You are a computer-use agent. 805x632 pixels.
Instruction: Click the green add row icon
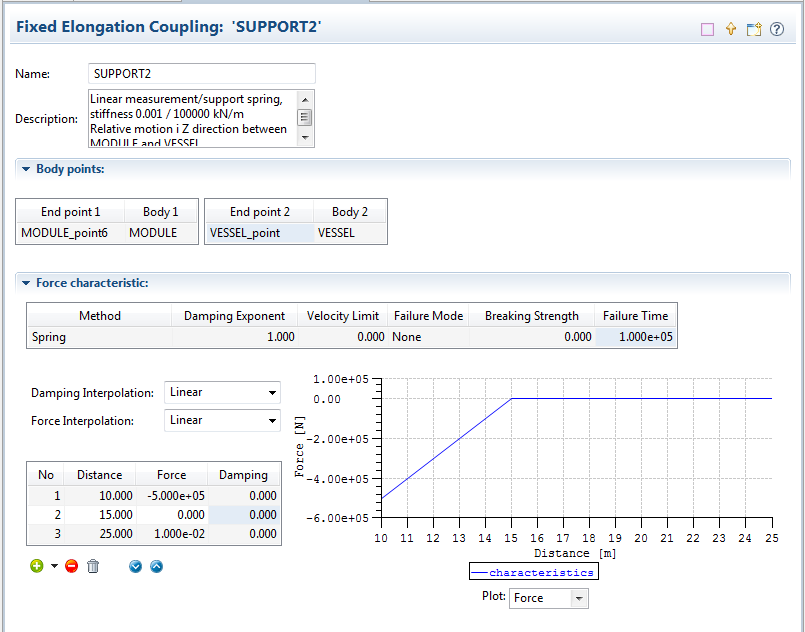pyautogui.click(x=37, y=566)
